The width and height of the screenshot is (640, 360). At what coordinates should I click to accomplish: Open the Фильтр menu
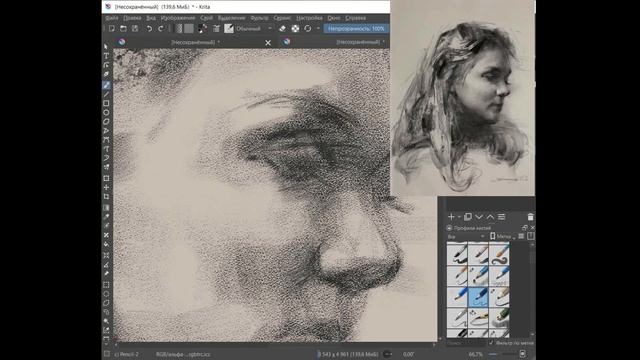point(260,18)
